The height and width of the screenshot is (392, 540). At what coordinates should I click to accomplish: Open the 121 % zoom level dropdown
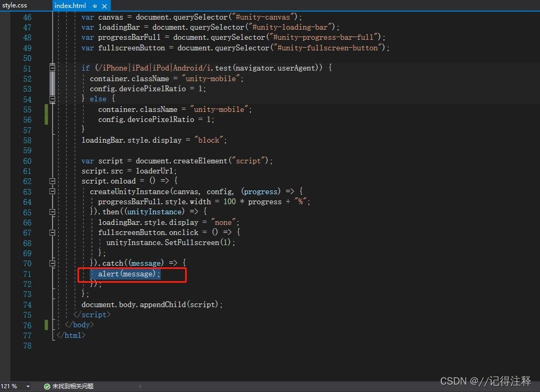28,387
